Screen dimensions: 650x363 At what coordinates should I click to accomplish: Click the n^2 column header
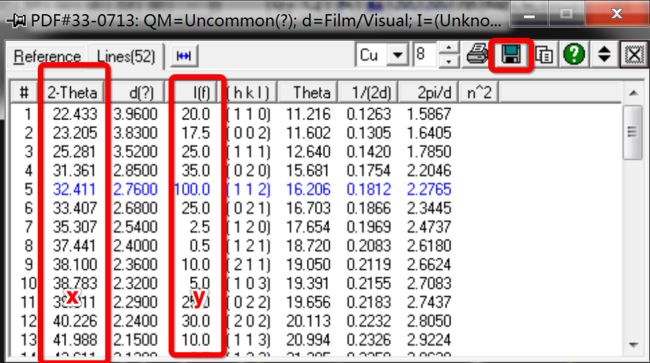(479, 93)
